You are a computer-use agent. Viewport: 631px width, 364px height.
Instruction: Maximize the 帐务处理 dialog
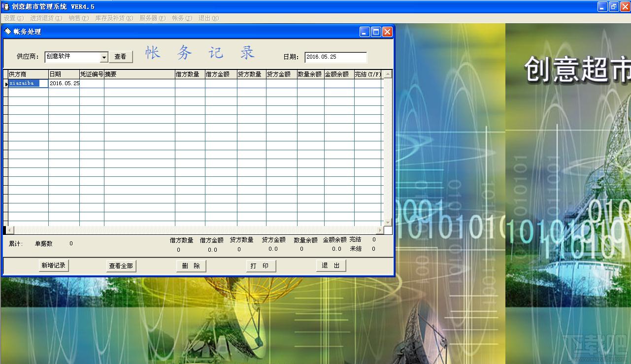point(376,32)
